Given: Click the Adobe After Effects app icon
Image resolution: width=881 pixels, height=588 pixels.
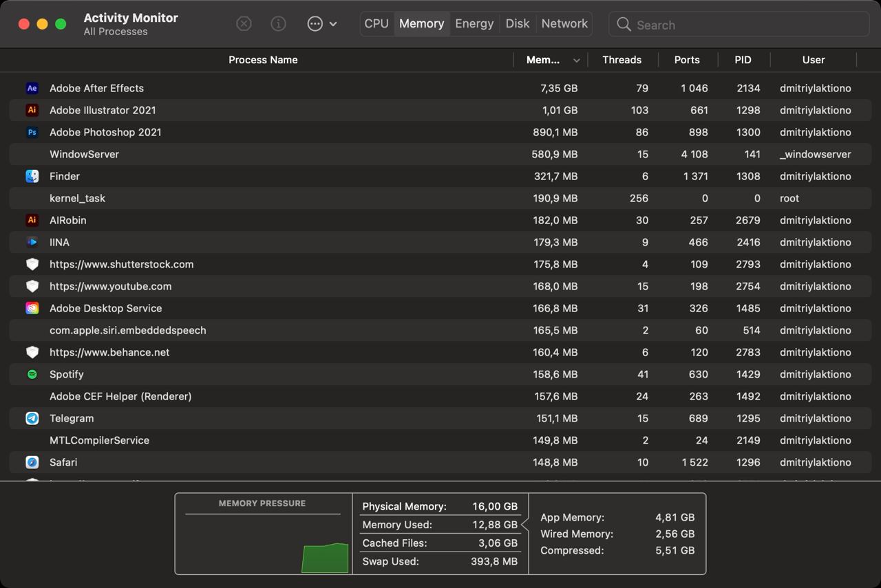Looking at the screenshot, I should tap(32, 88).
